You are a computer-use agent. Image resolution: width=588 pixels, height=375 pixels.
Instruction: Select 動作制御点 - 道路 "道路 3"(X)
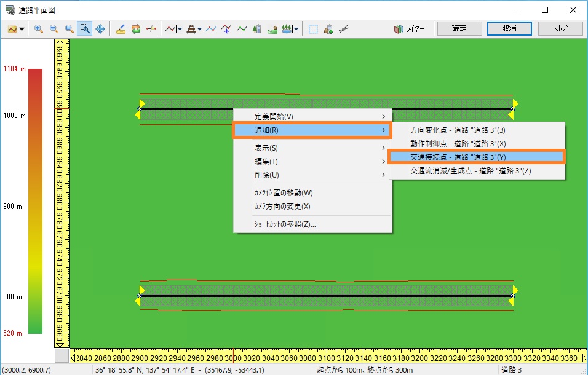point(477,143)
